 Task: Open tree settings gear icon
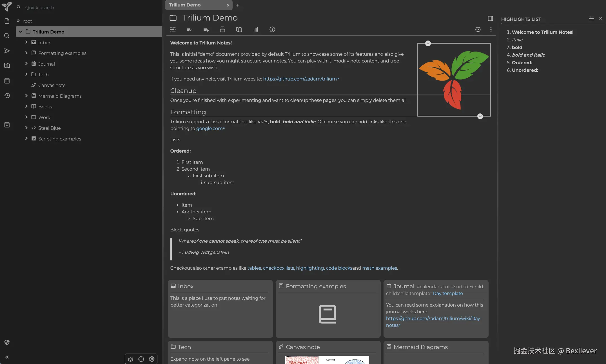152,359
